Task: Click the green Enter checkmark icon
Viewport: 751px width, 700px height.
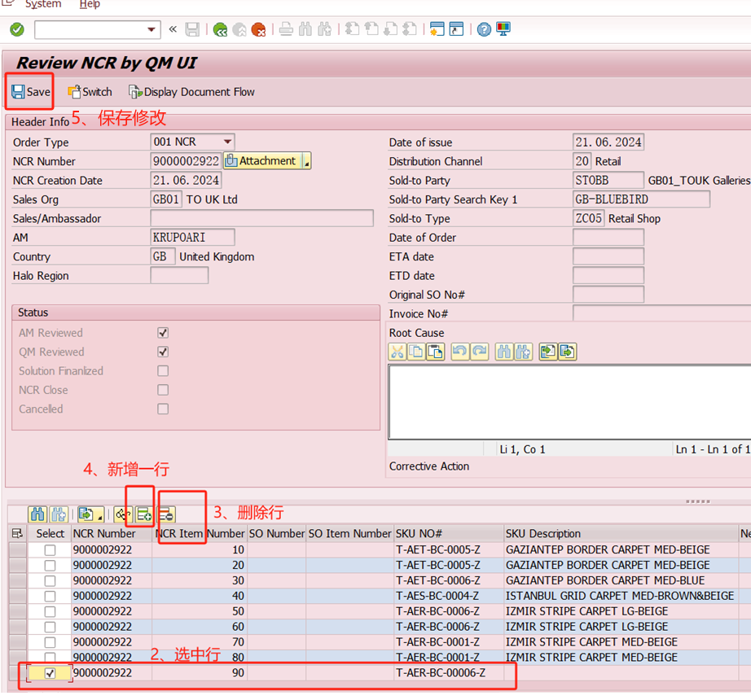Action: [17, 30]
